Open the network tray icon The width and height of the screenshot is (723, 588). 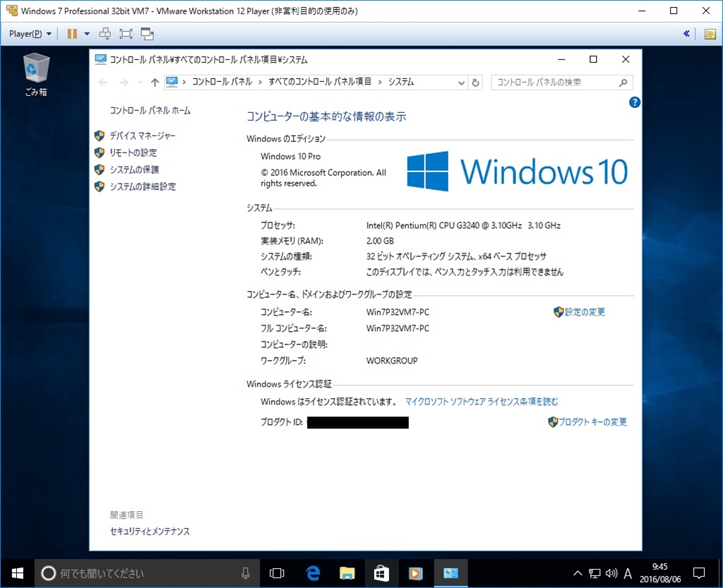tap(594, 573)
